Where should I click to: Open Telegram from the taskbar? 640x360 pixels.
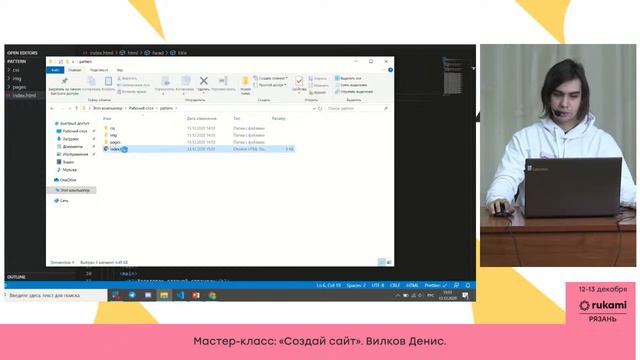132,295
